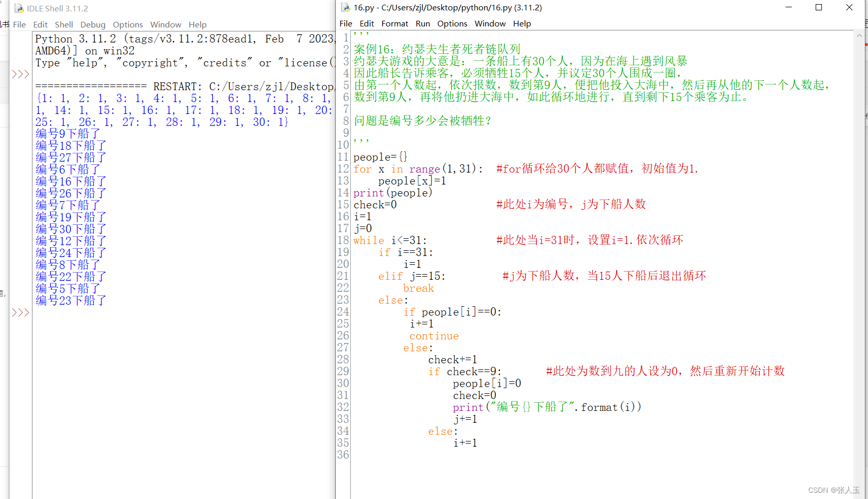
Task: Open the Format menu in 16.py editor
Action: (x=395, y=23)
